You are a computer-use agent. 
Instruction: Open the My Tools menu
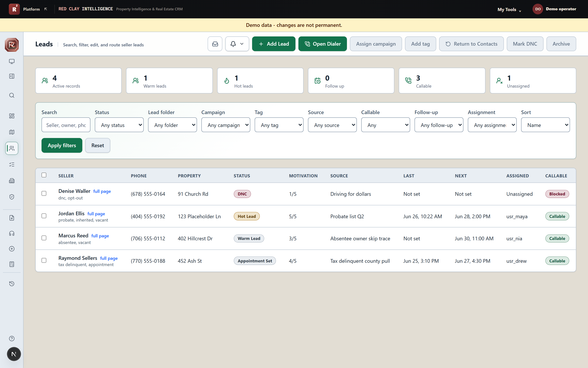pyautogui.click(x=509, y=10)
